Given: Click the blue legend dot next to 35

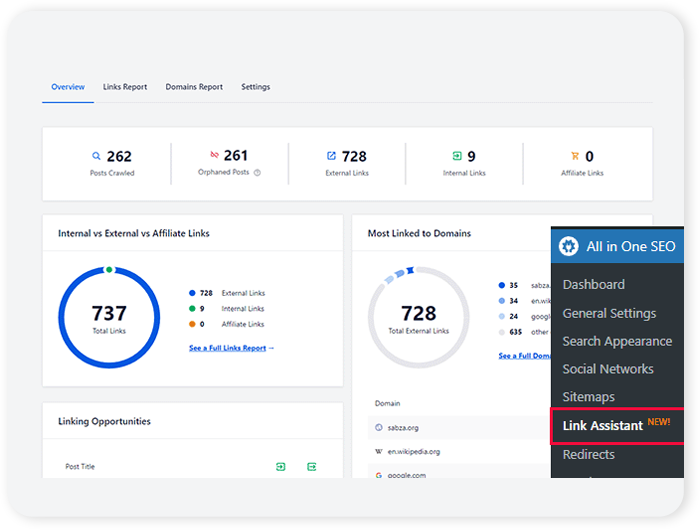Looking at the screenshot, I should click(x=501, y=285).
